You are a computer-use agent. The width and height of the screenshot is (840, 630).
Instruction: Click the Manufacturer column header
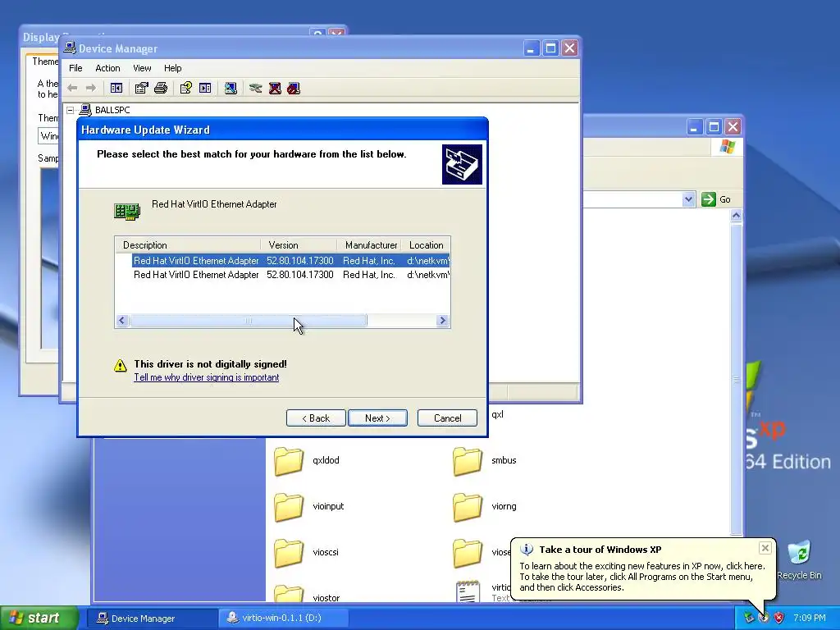pos(369,244)
